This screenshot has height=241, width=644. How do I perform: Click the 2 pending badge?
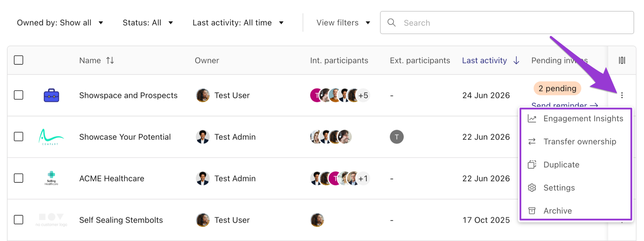(557, 89)
